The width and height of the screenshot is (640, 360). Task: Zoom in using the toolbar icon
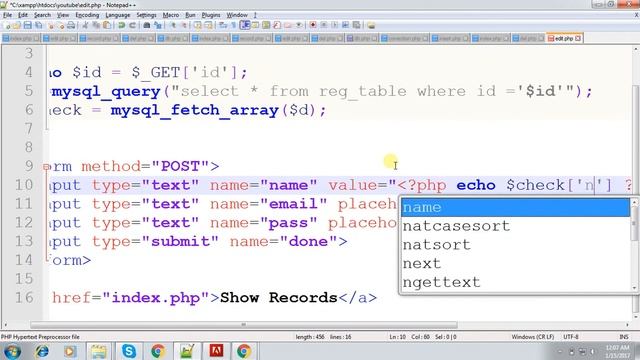(x=173, y=25)
